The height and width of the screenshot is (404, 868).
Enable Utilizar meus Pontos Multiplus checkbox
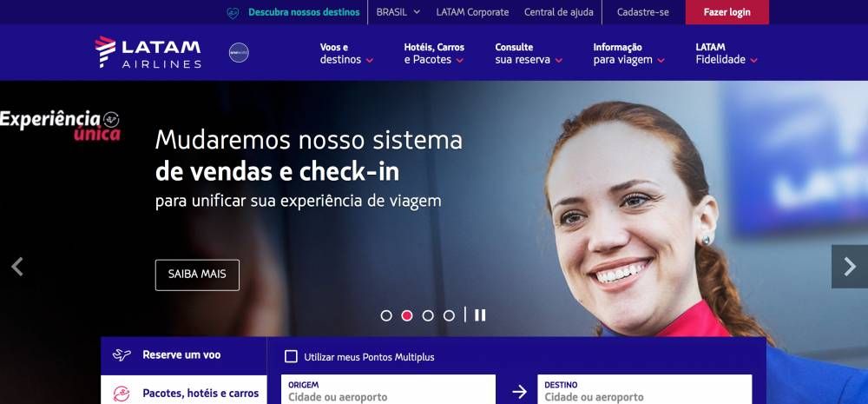tap(291, 357)
